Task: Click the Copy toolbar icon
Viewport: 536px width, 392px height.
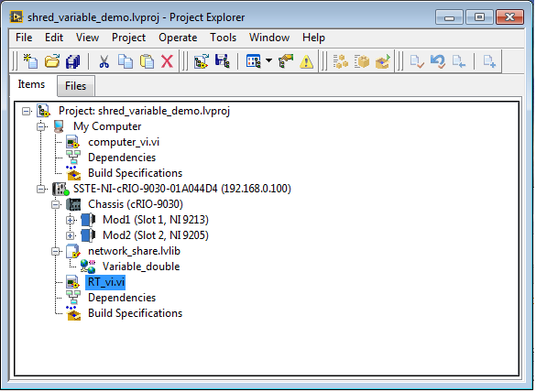Action: tap(126, 61)
